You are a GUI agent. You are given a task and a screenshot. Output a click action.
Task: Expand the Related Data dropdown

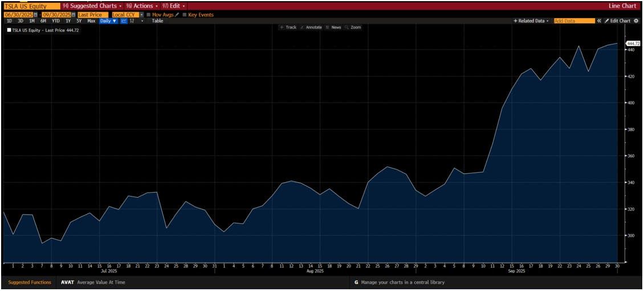tap(531, 21)
